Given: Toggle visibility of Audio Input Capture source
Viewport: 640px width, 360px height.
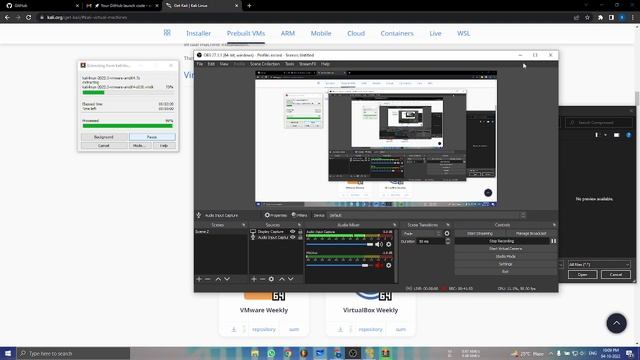Looking at the screenshot, I should point(292,237).
